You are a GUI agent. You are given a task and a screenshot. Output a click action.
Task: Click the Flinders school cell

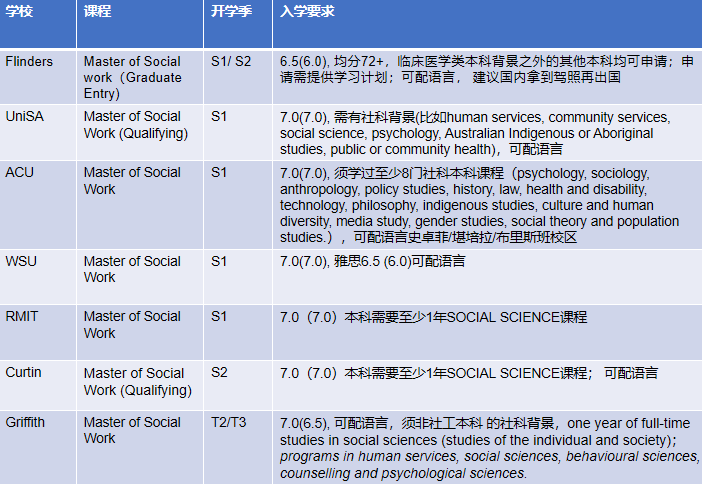30,62
